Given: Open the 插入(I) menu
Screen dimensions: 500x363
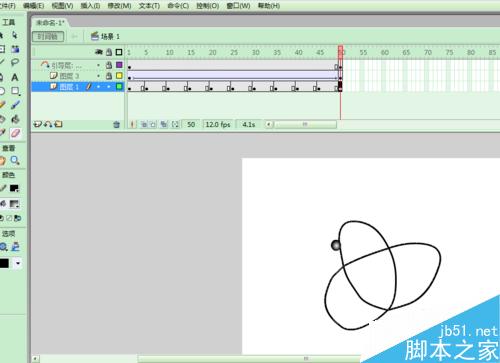Looking at the screenshot, I should pyautogui.click(x=90, y=6).
